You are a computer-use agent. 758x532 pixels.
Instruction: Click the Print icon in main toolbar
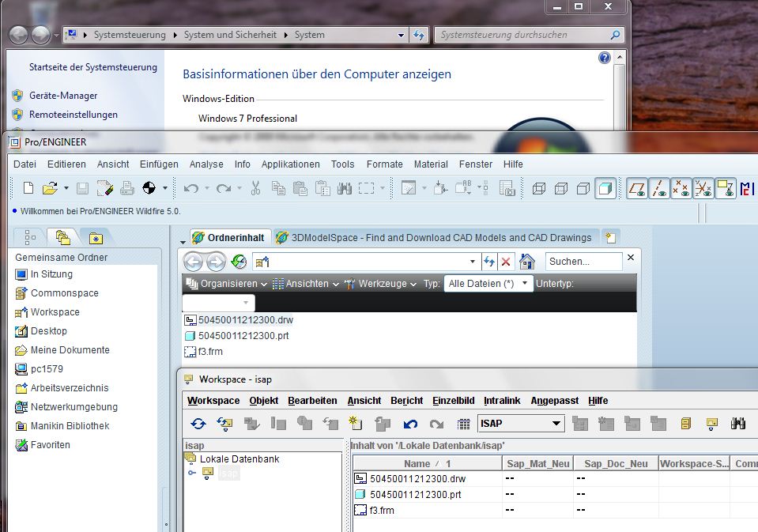coord(127,188)
